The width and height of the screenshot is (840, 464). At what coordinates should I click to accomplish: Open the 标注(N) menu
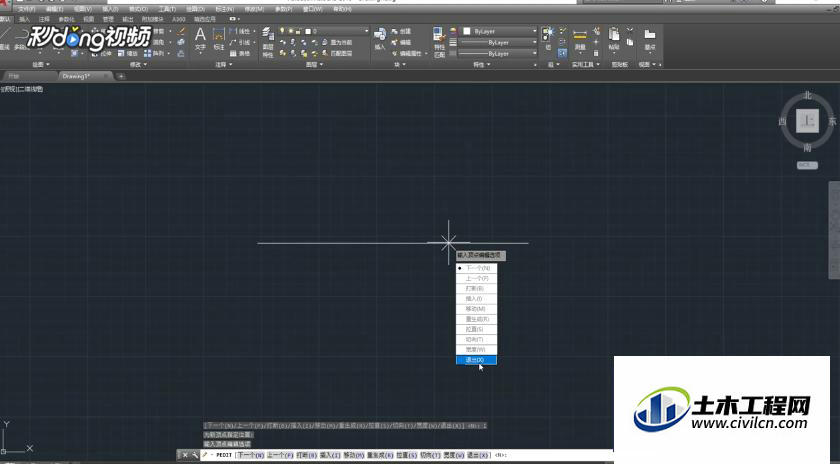click(x=224, y=9)
